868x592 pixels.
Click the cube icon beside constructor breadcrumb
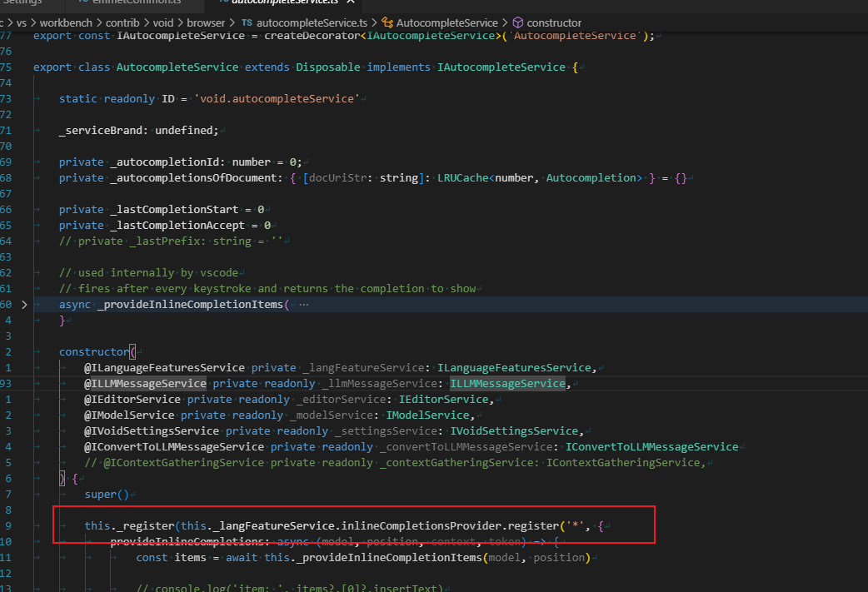[517, 22]
